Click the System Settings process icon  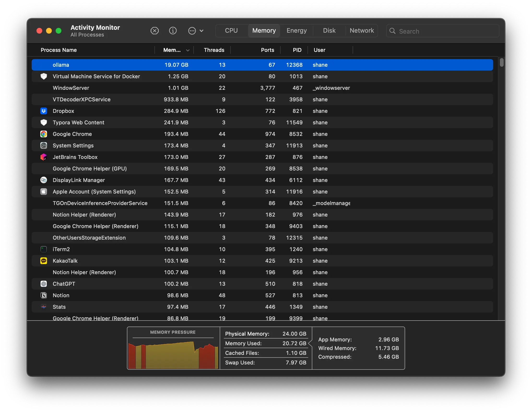point(44,145)
